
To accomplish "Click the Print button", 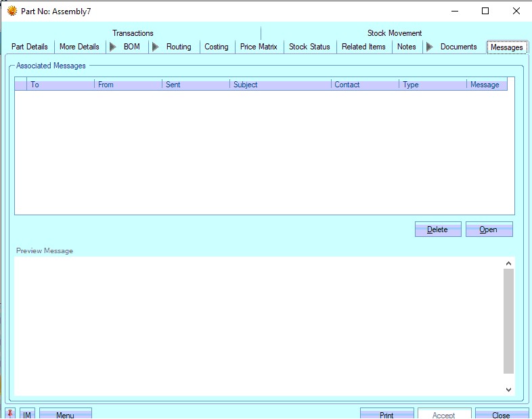I will pyautogui.click(x=386, y=414).
